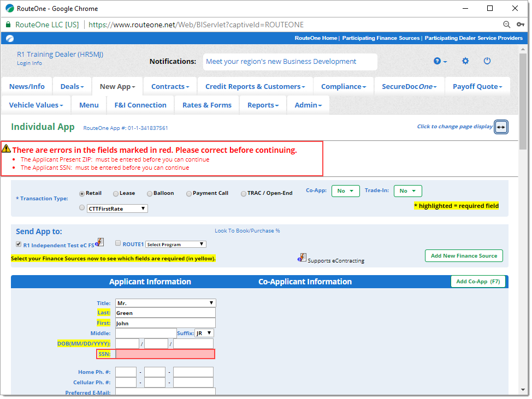Open the Vehicle Values tab
The image size is (532, 399).
(x=36, y=105)
